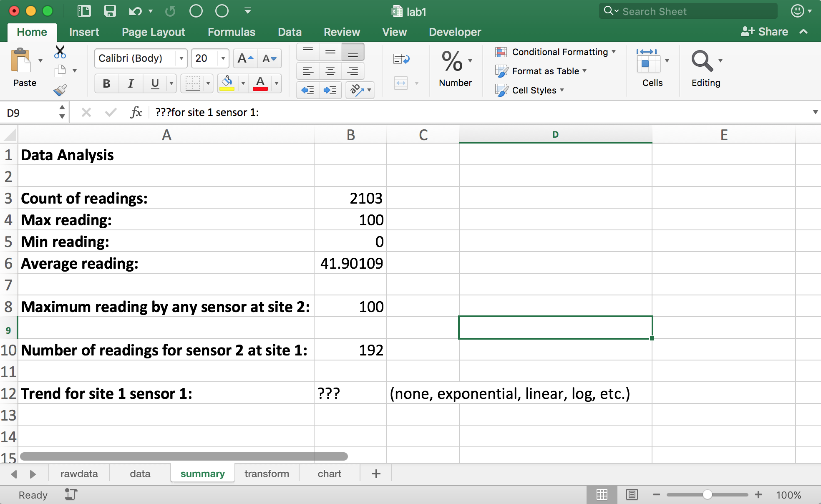Set top vertical alignment
Screen dimensions: 821x504
[308, 52]
